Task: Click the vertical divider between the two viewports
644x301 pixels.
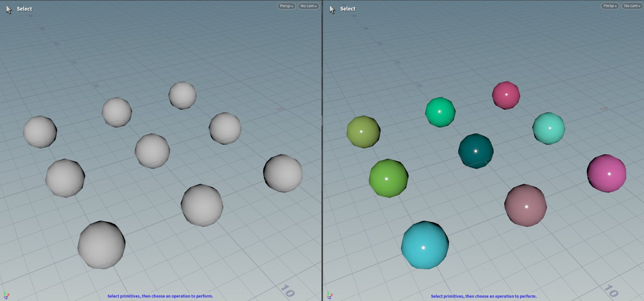Action: click(322, 151)
